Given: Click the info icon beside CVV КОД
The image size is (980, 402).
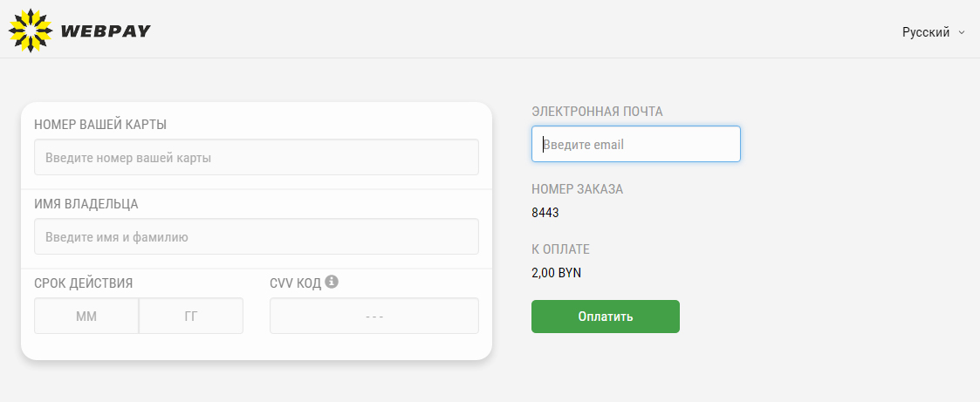Looking at the screenshot, I should click(x=332, y=282).
